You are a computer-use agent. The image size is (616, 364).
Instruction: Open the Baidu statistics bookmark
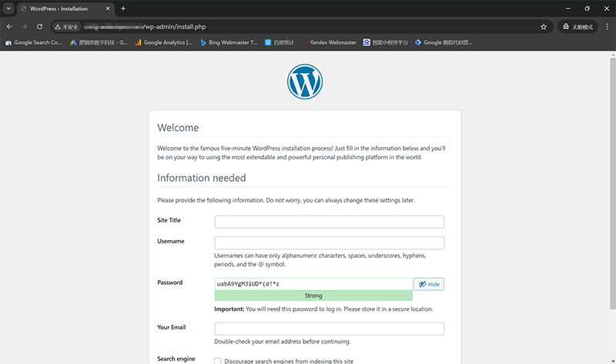click(280, 42)
